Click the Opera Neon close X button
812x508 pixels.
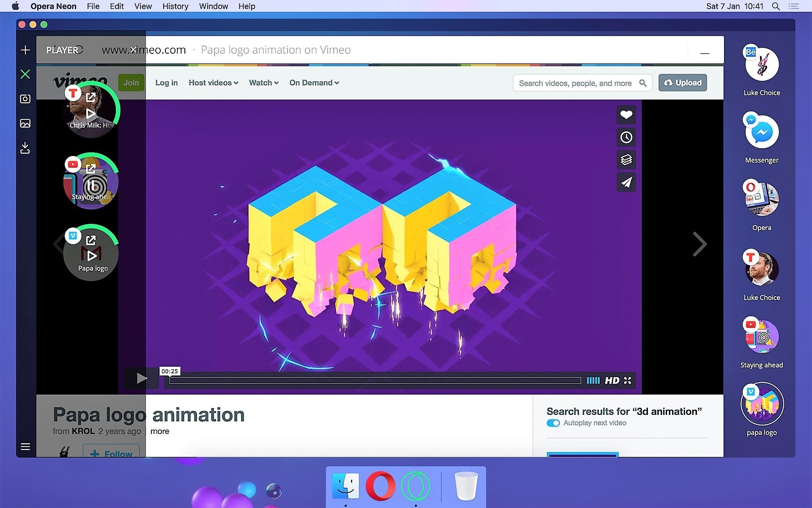click(26, 74)
